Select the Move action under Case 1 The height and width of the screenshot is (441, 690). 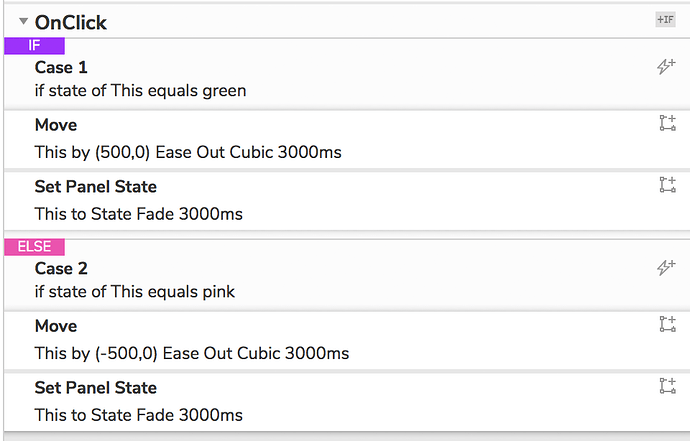point(55,125)
